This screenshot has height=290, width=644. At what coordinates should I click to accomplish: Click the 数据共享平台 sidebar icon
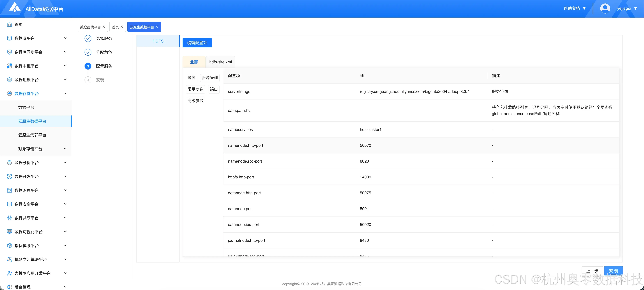(9, 218)
